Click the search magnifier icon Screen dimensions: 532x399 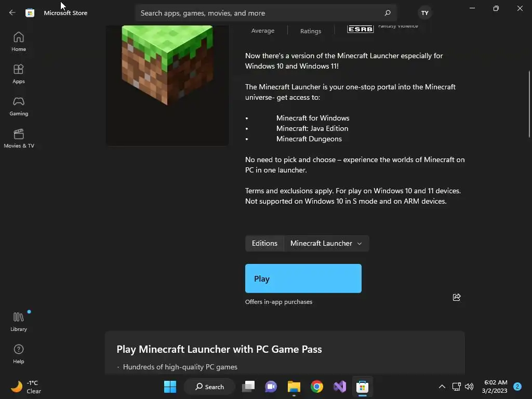[x=388, y=13]
